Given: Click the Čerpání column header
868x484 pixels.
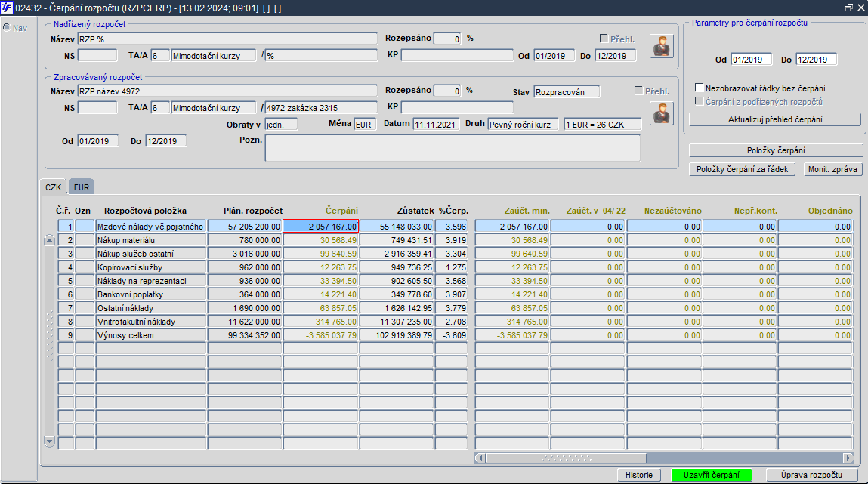Looking at the screenshot, I should pyautogui.click(x=341, y=211).
